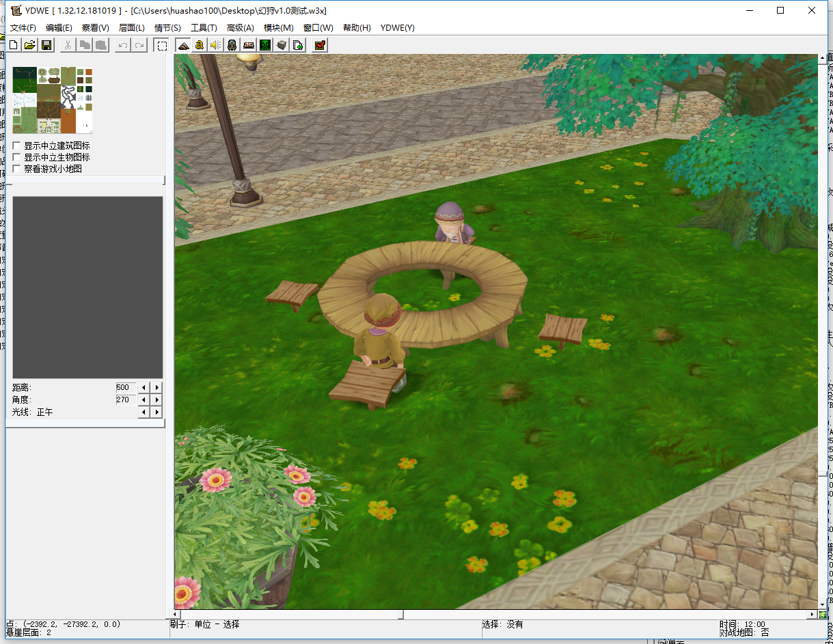
Task: Change 光线 to previous with left arrow
Action: click(144, 412)
